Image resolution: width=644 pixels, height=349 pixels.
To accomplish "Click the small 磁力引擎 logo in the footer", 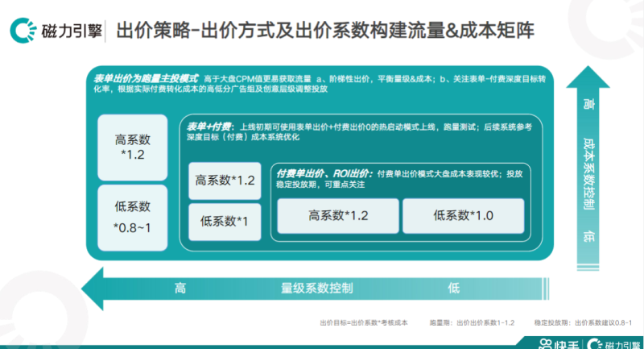I will (x=614, y=343).
